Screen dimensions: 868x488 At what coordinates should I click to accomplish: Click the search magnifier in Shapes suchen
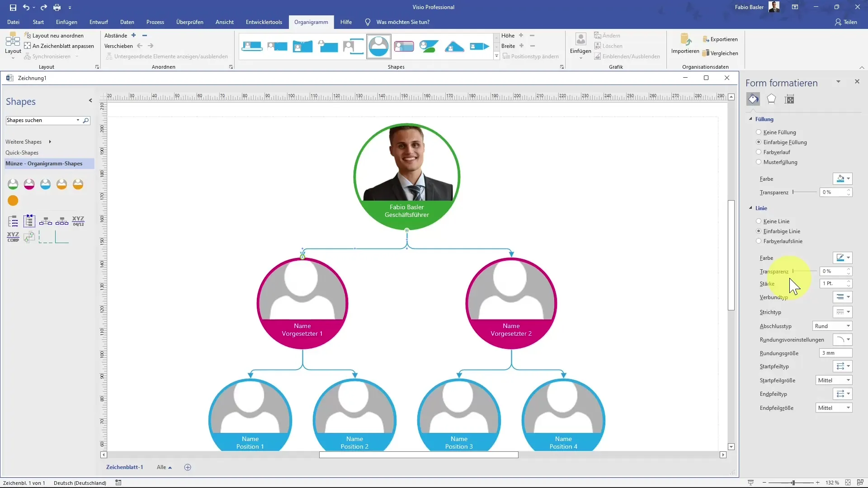(x=85, y=120)
